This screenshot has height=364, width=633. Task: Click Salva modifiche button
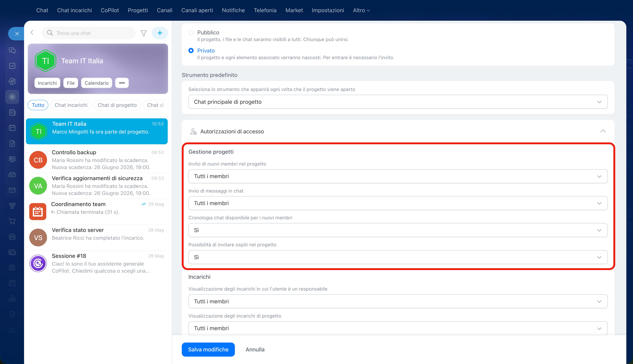click(208, 350)
